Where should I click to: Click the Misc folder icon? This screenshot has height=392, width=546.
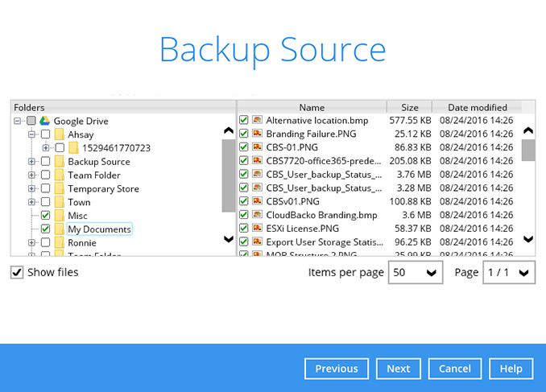click(x=60, y=216)
